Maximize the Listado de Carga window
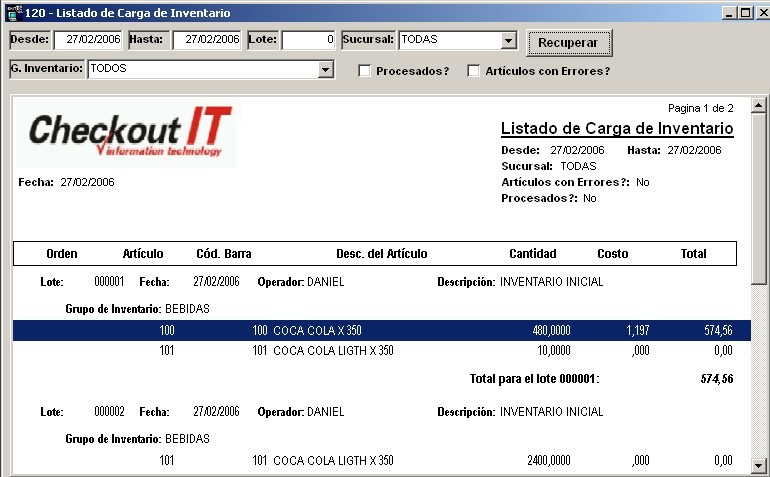The height and width of the screenshot is (477, 770). click(x=745, y=13)
